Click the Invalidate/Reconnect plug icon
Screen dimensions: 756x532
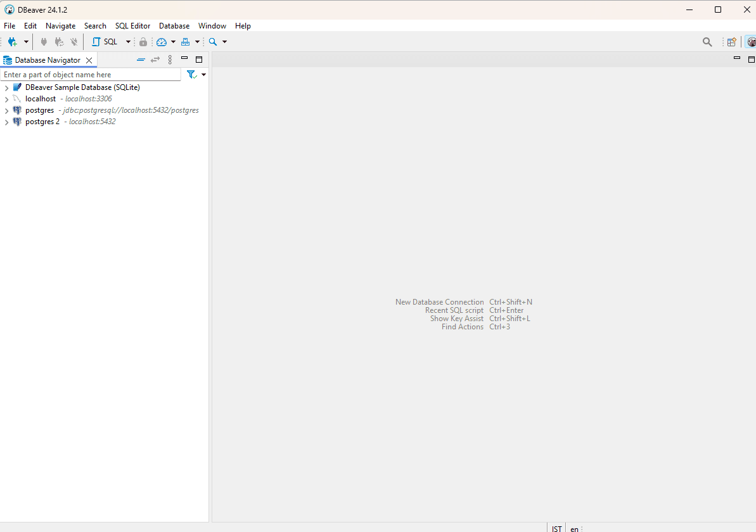59,42
